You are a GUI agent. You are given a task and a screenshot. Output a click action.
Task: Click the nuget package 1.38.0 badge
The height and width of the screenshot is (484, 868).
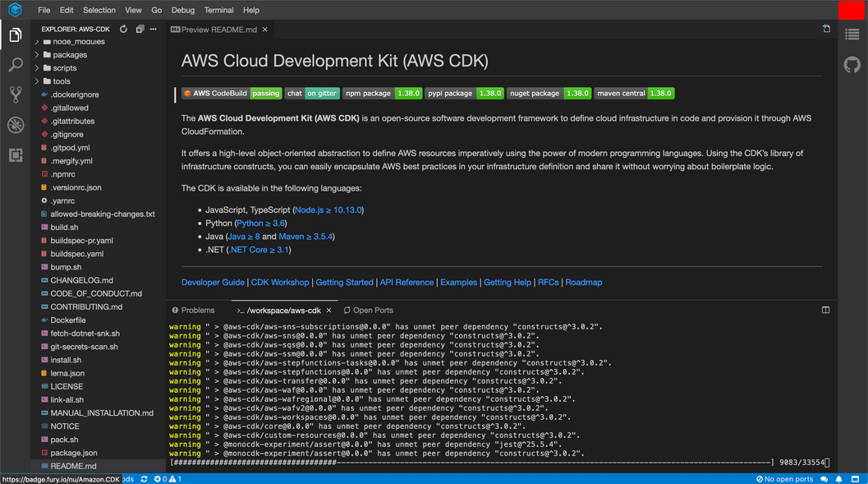coord(549,93)
